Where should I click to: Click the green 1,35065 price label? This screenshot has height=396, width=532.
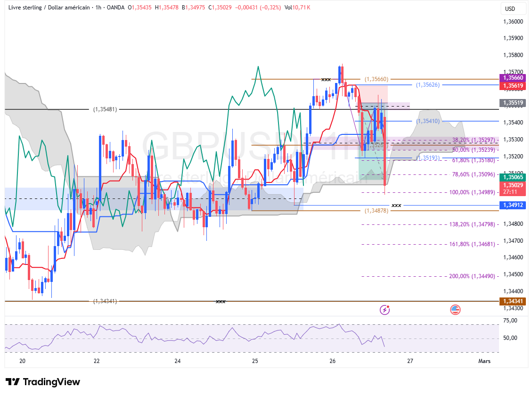tap(513, 177)
